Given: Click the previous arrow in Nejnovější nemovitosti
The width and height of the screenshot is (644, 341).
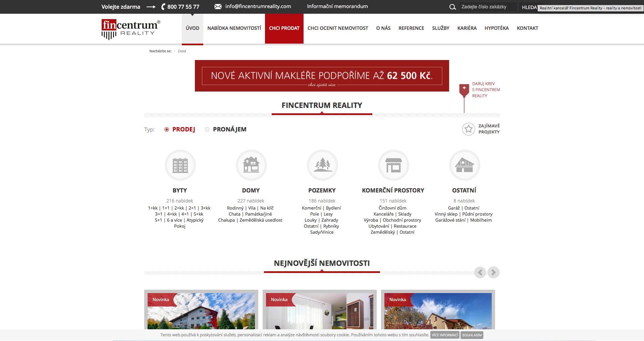Looking at the screenshot, I should click(480, 272).
